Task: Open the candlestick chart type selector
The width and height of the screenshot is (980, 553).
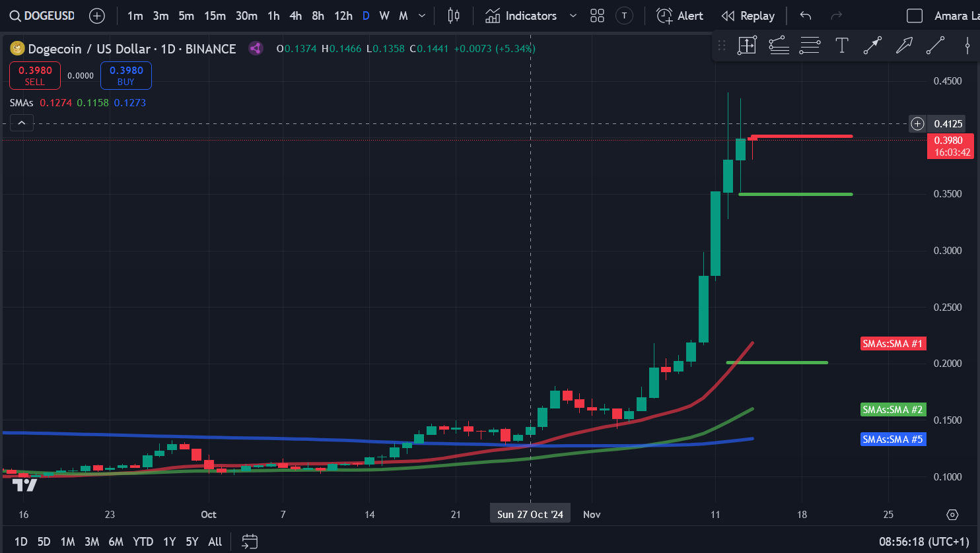Action: point(454,16)
